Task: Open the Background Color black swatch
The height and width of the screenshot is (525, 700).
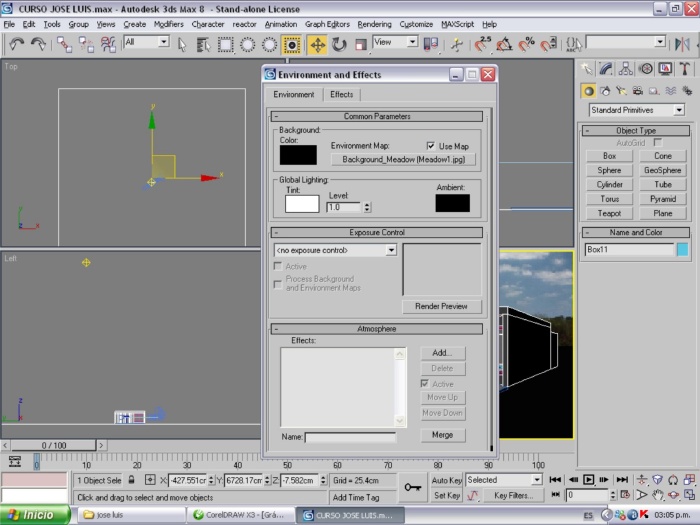Action: pyautogui.click(x=298, y=155)
